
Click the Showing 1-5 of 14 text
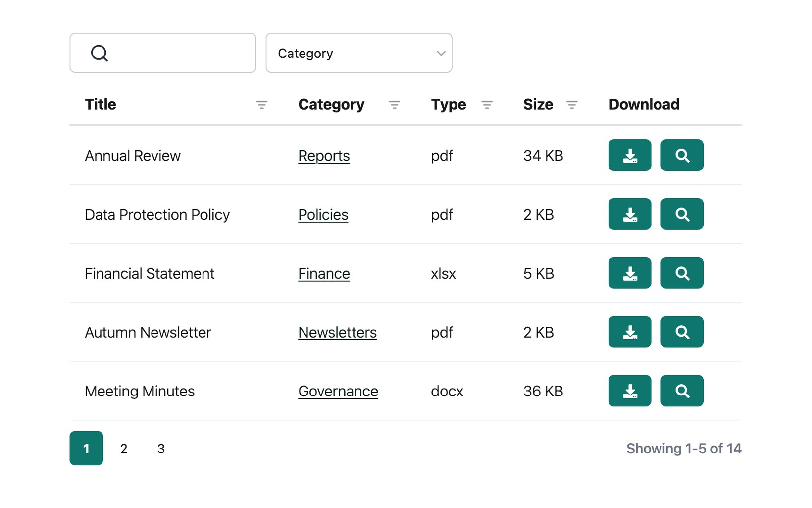pyautogui.click(x=684, y=449)
